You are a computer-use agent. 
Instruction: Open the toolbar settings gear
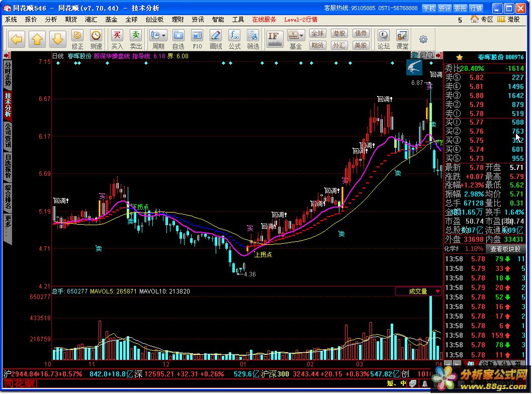tap(423, 39)
